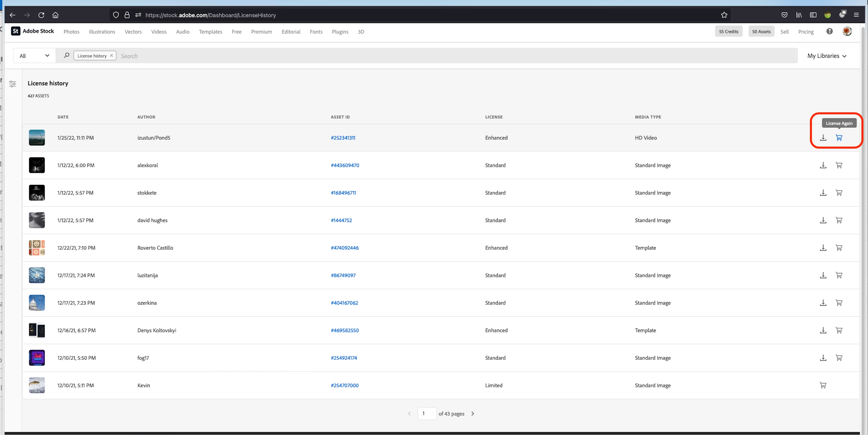Open the Templates navigation item
868x435 pixels.
210,32
